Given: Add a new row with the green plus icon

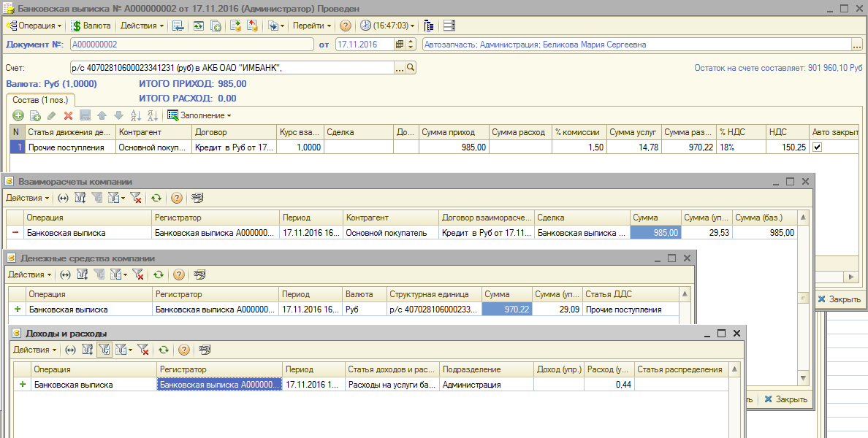Looking at the screenshot, I should 18,115.
